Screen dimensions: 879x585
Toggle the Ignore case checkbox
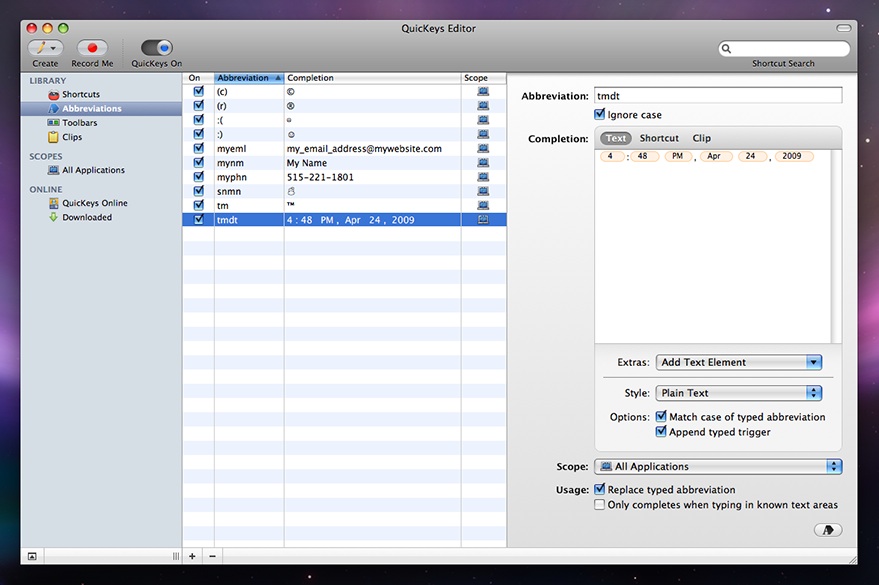click(599, 114)
